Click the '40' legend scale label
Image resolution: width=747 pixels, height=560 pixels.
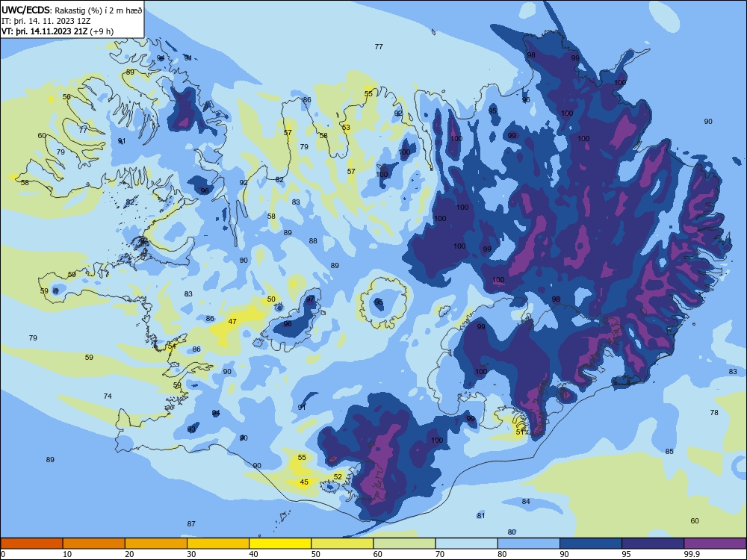pyautogui.click(x=253, y=554)
